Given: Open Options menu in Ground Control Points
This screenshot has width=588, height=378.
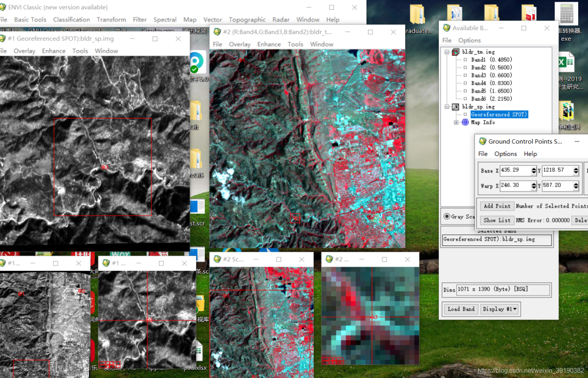Looking at the screenshot, I should (505, 154).
